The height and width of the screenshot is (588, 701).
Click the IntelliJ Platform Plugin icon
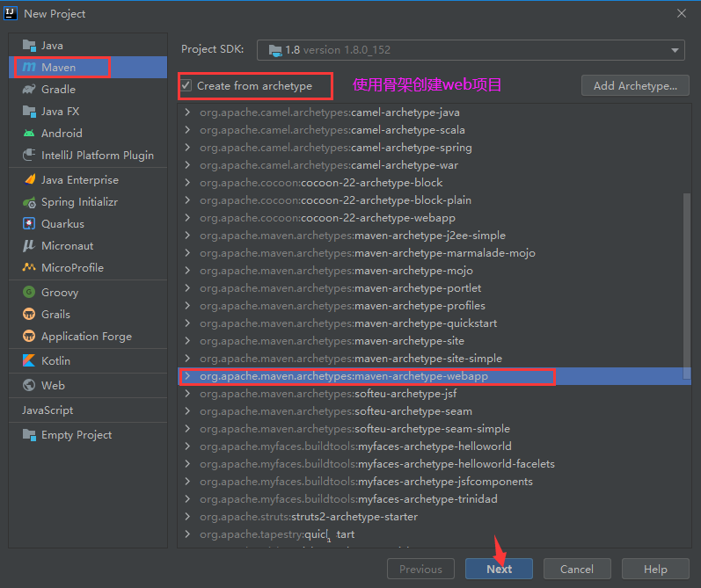pyautogui.click(x=29, y=155)
